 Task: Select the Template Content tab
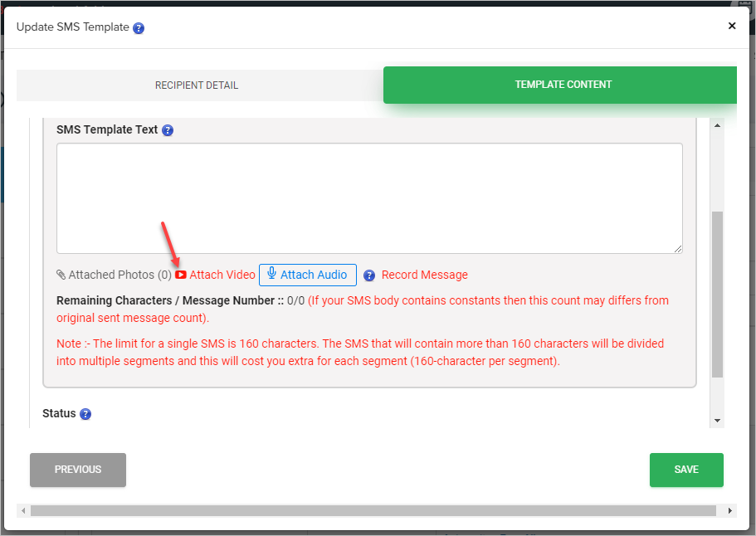click(x=563, y=85)
